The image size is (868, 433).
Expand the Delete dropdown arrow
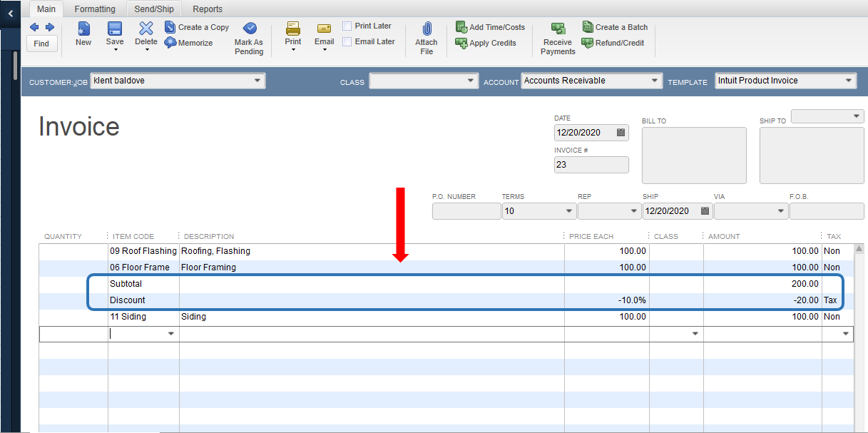[x=146, y=50]
